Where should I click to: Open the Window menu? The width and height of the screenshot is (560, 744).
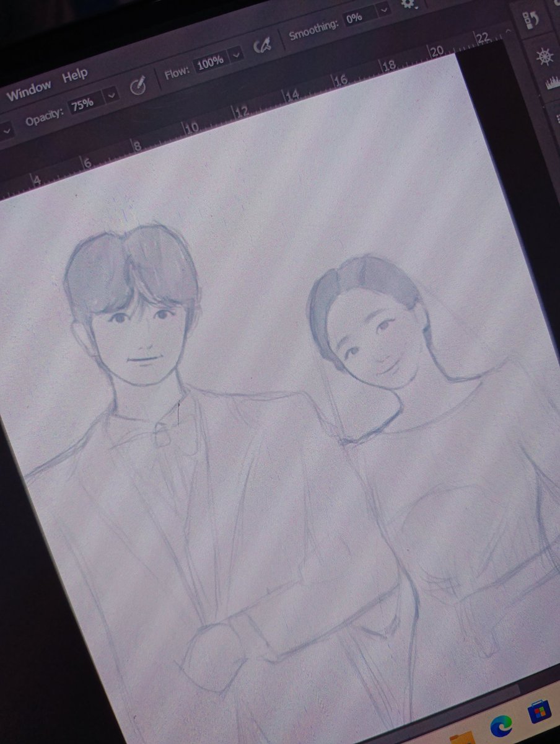coord(28,91)
